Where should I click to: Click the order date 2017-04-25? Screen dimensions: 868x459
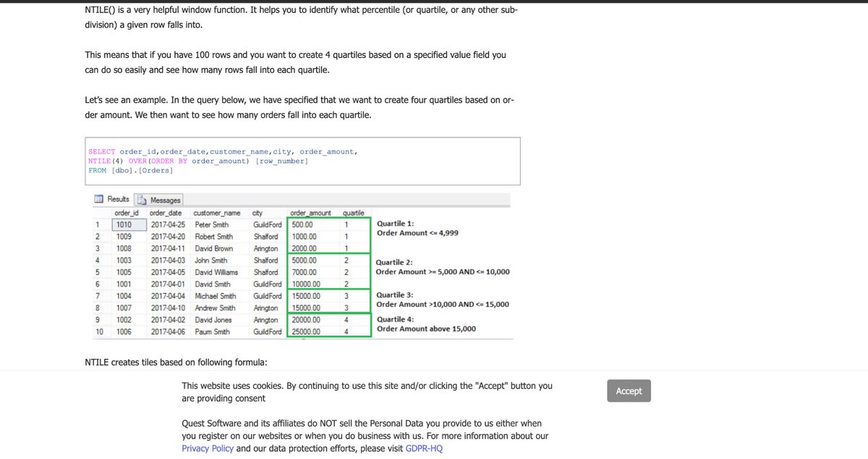pyautogui.click(x=168, y=225)
